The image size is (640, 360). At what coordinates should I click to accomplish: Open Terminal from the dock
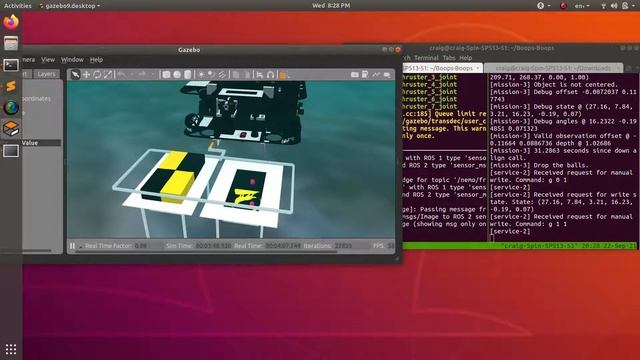11,65
